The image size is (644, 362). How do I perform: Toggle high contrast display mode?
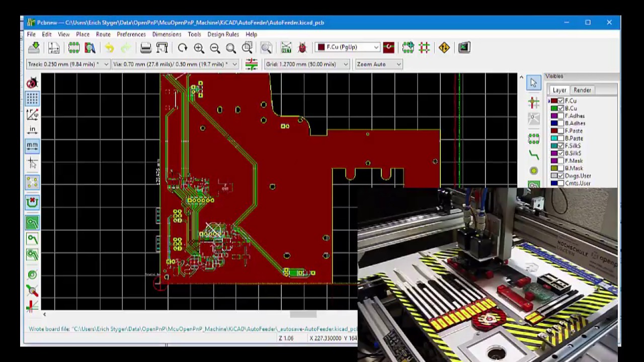click(32, 306)
